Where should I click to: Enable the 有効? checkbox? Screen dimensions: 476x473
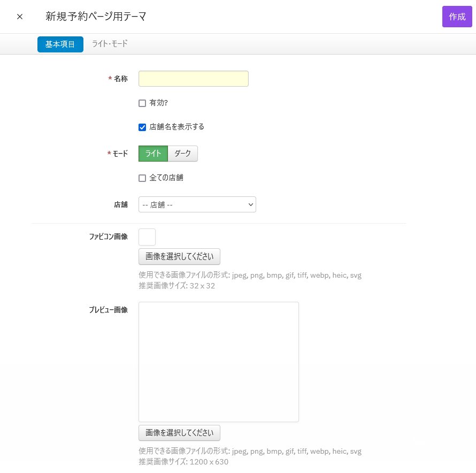tap(142, 103)
